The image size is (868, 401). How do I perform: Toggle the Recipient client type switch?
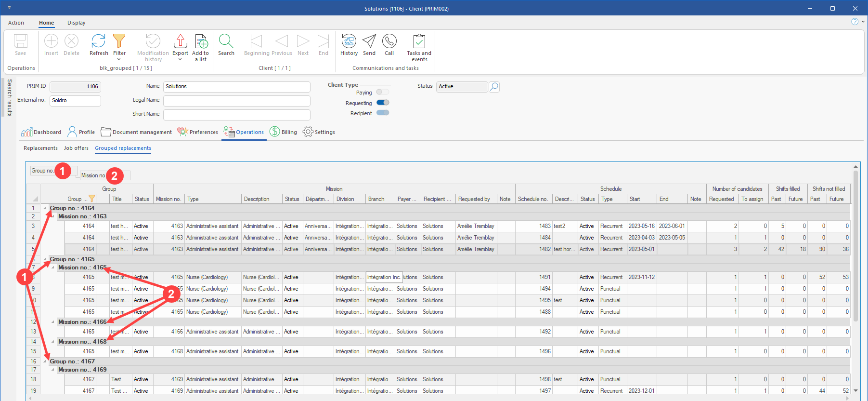coord(382,113)
